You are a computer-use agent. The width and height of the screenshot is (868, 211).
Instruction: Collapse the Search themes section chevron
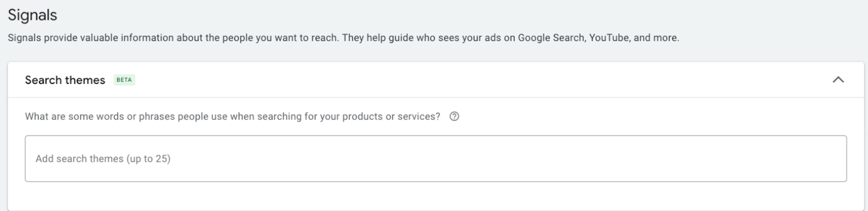pos(838,80)
